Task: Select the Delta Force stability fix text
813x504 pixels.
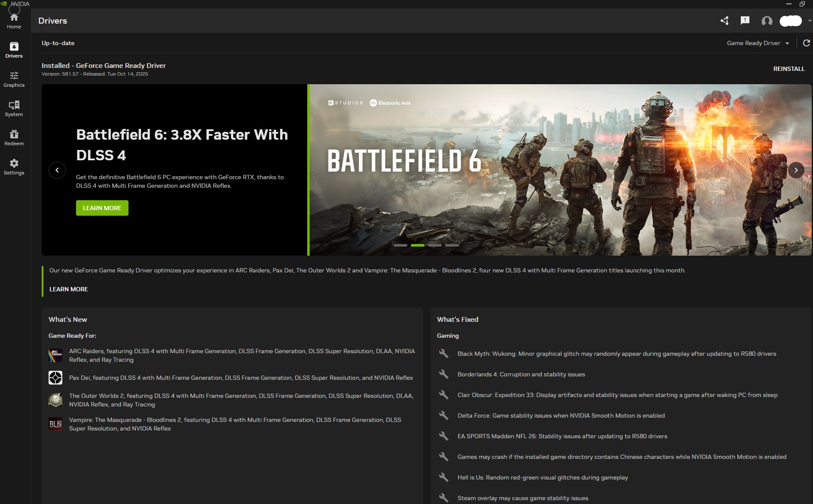Action: tap(561, 415)
